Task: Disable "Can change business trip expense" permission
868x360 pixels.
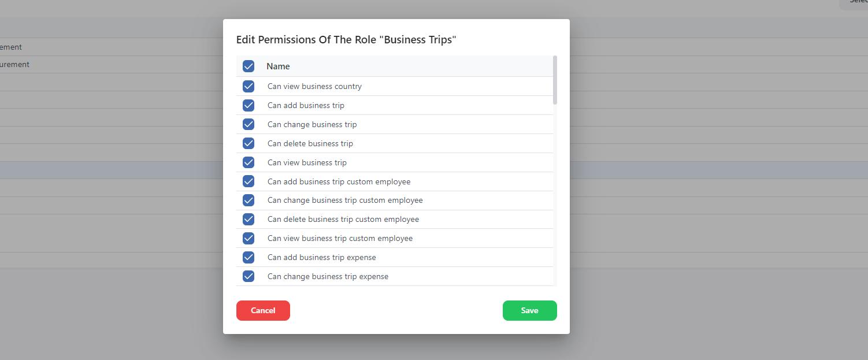Action: 248,276
